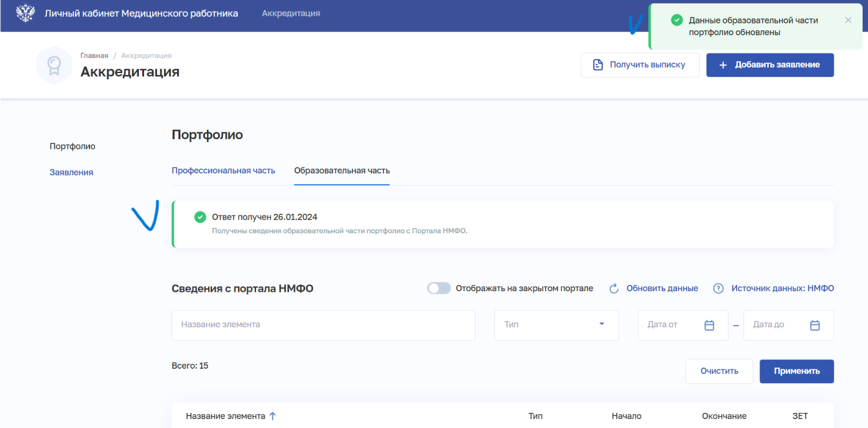
Task: Click Источник данных: НМФО link
Action: pos(783,288)
